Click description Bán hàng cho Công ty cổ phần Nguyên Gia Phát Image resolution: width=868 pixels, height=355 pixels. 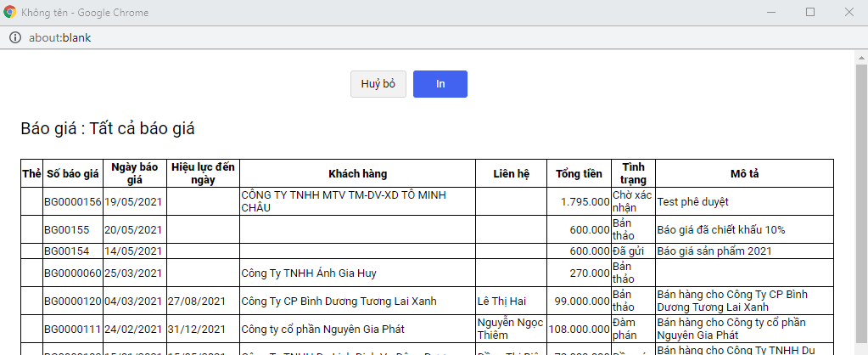(x=732, y=329)
